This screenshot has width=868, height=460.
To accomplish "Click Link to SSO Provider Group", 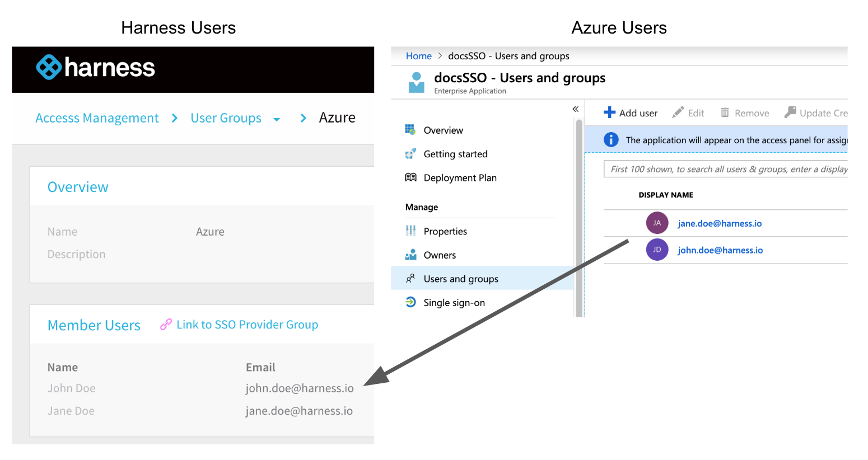I will [248, 325].
